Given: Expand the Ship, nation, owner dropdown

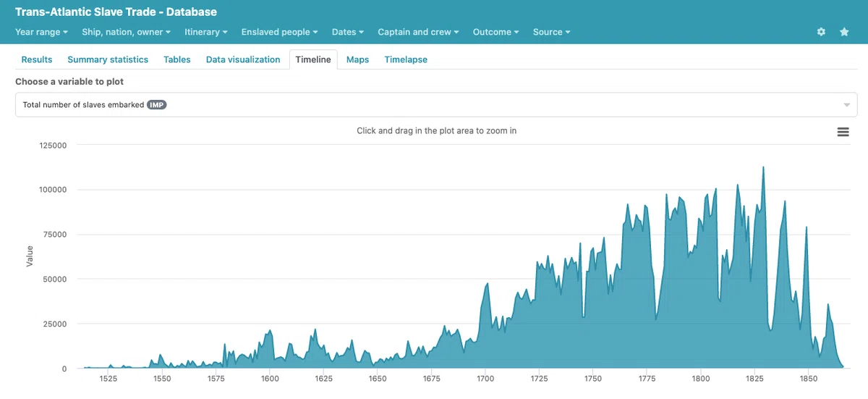Looking at the screenshot, I should point(127,32).
